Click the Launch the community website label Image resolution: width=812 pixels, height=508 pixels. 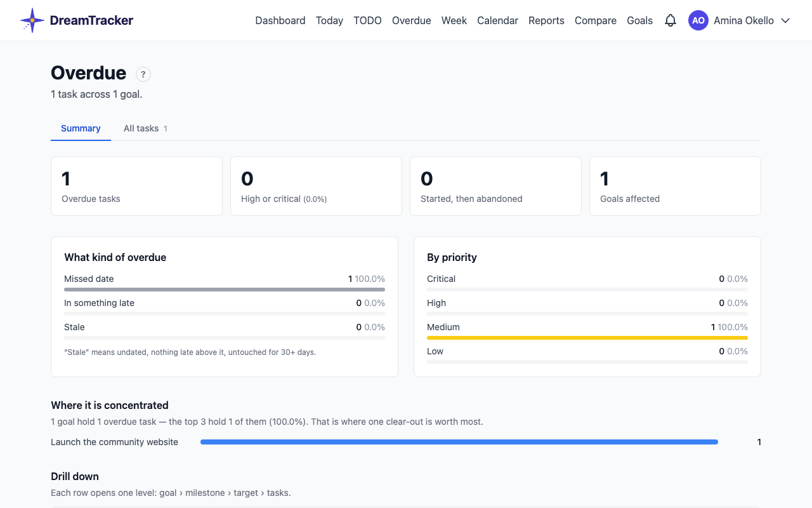[114, 442]
